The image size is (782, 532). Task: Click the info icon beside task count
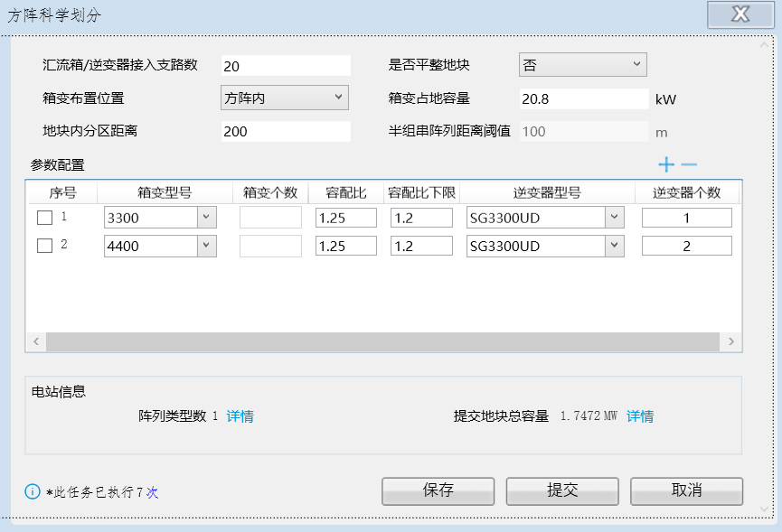click(x=33, y=492)
